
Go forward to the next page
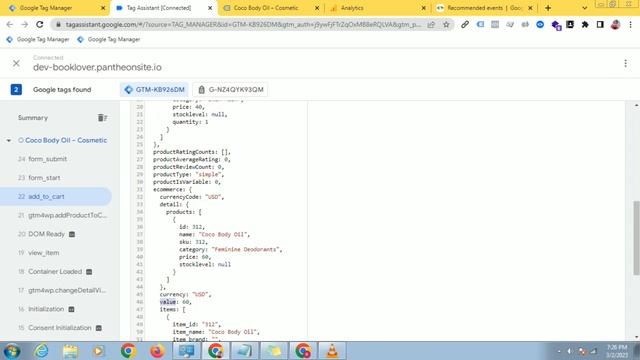pyautogui.click(x=24, y=24)
